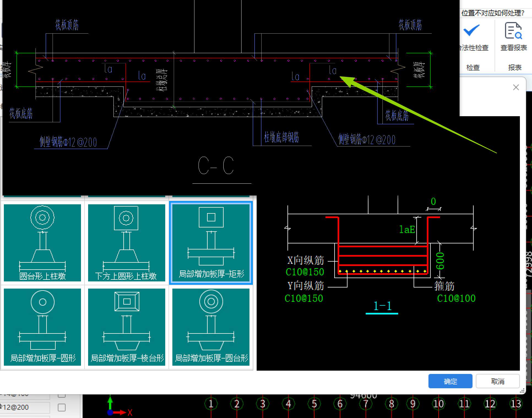Pick the 局部增加板厚-棱台形 option
The width and height of the screenshot is (532, 418).
click(x=126, y=327)
